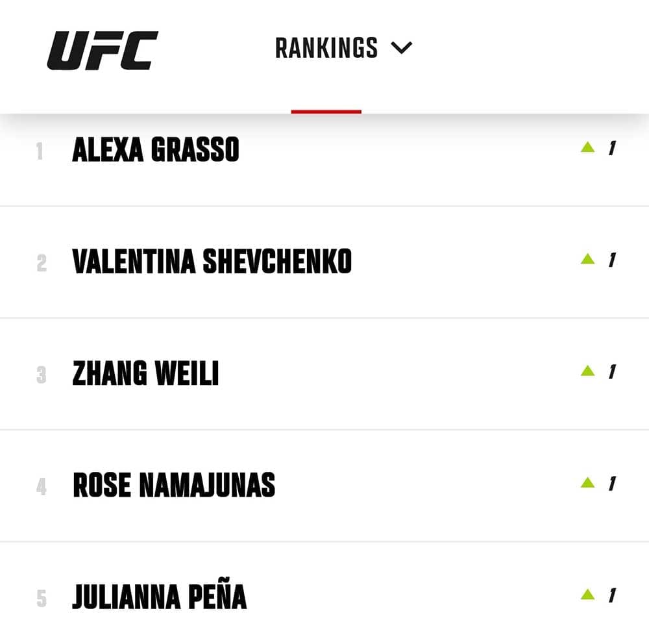Screen dimensions: 649x644
Task: Click green up arrow beside Zhang Weili
Action: 588,371
